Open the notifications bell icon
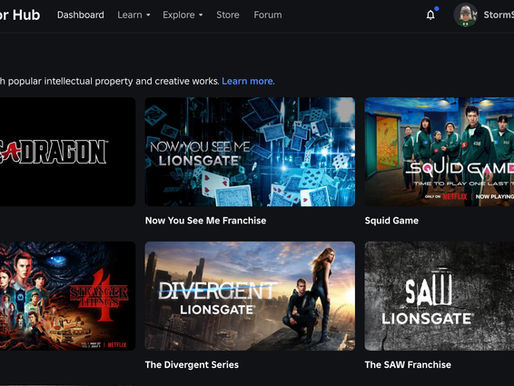 [430, 15]
